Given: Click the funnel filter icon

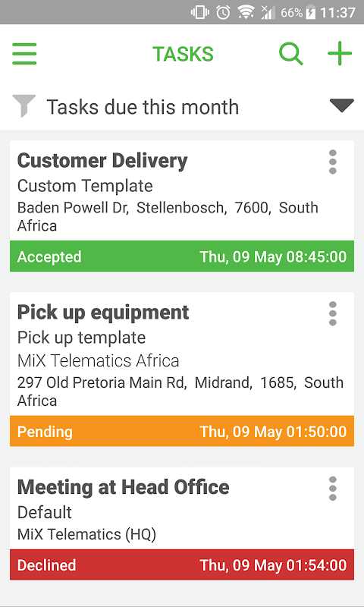Looking at the screenshot, I should tap(24, 105).
